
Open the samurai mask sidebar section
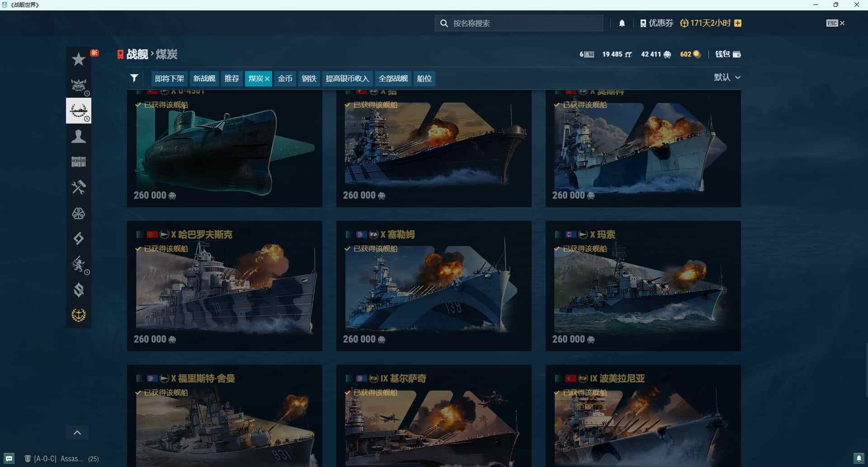(79, 85)
